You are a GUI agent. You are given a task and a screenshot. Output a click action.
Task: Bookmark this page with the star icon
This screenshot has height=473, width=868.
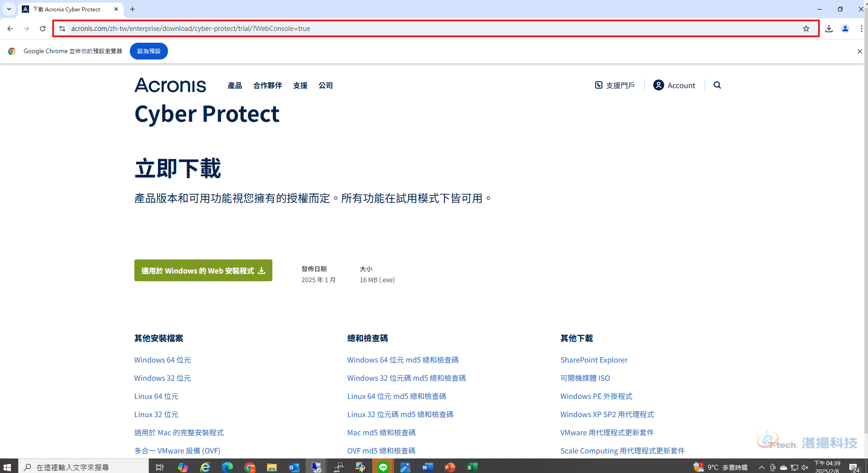coord(806,29)
